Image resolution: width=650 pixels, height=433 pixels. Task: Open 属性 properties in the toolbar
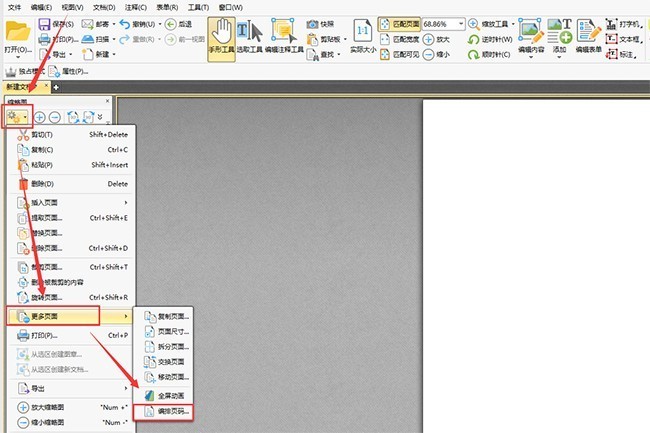pyautogui.click(x=68, y=71)
